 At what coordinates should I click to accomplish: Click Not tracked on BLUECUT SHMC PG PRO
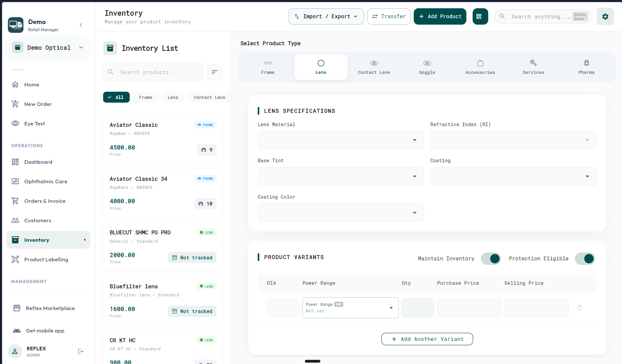[x=192, y=257]
